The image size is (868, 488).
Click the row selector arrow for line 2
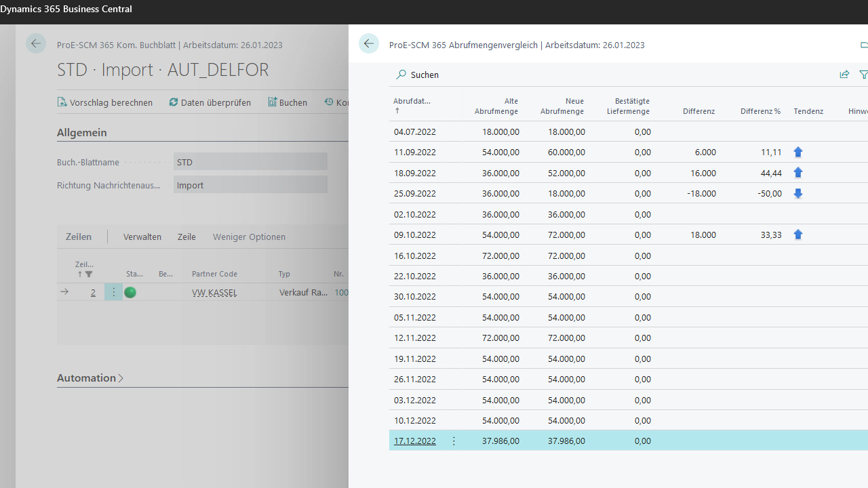tap(64, 292)
